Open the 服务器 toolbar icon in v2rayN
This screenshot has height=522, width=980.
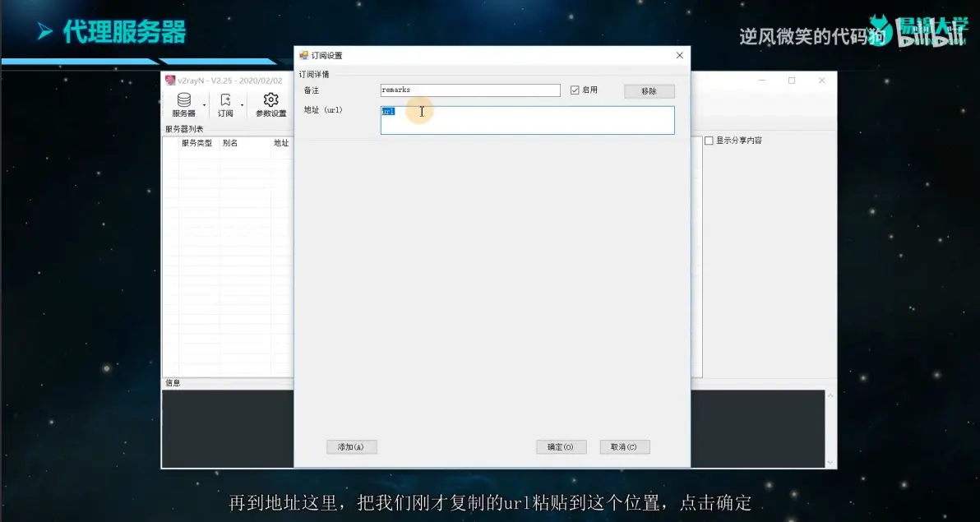pos(184,104)
